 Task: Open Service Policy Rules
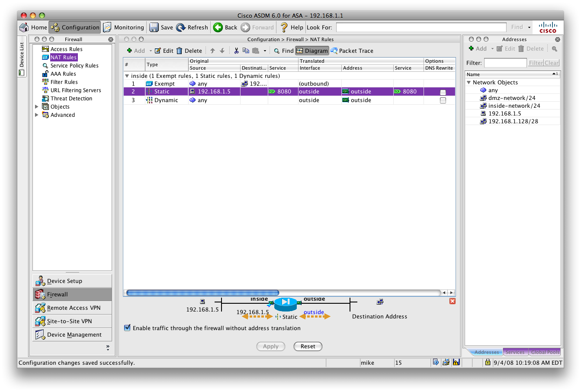click(x=70, y=65)
